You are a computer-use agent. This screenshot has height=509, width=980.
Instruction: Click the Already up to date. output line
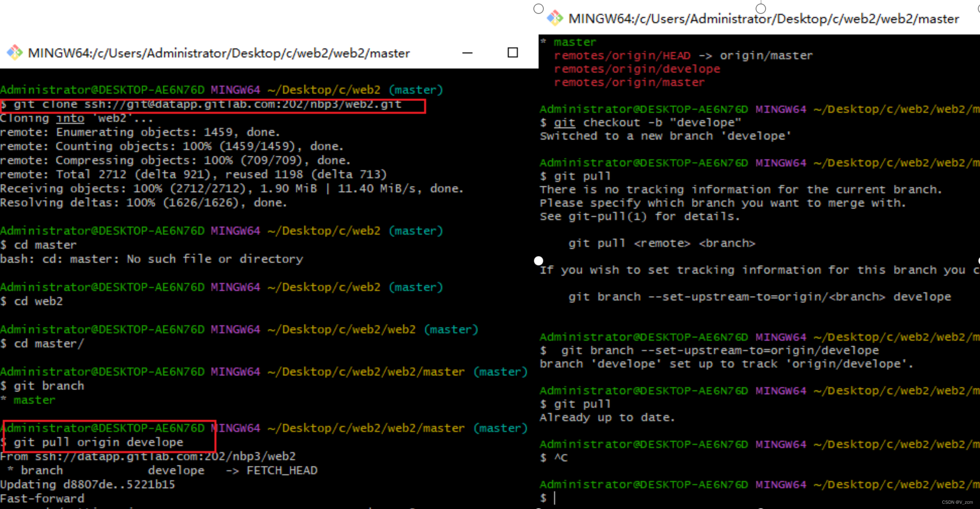click(607, 418)
